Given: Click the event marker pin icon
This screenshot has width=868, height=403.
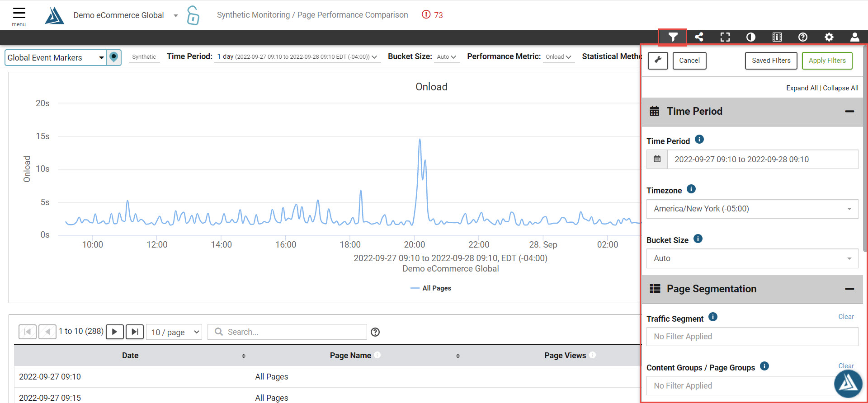Looking at the screenshot, I should tap(114, 57).
